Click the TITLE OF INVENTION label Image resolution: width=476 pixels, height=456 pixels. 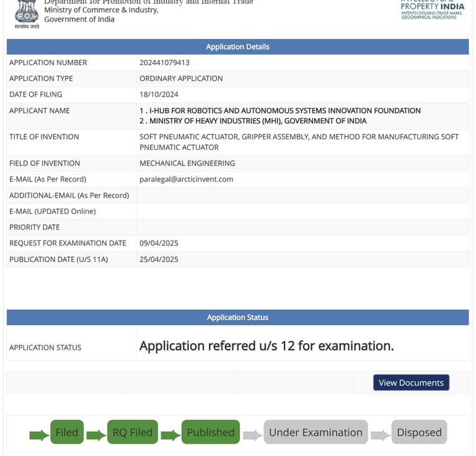pyautogui.click(x=44, y=137)
